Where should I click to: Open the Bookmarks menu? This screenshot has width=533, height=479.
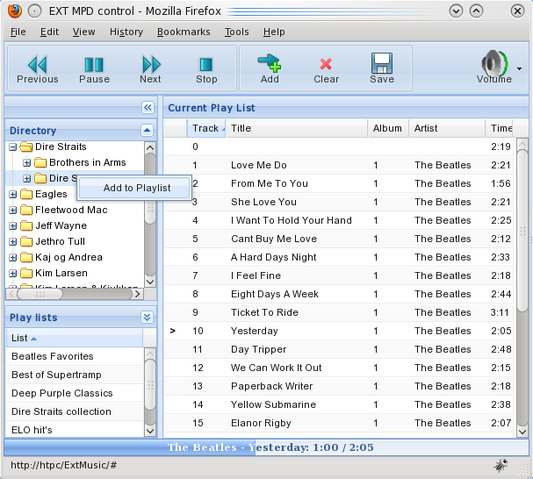click(184, 32)
